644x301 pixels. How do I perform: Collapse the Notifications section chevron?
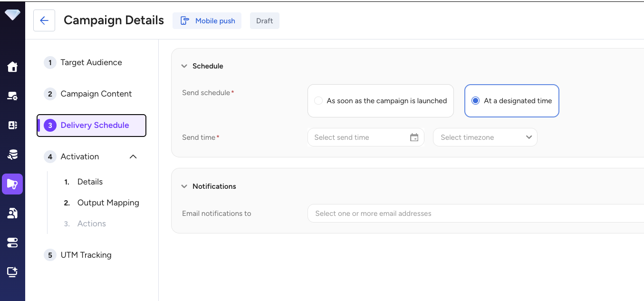tap(184, 186)
